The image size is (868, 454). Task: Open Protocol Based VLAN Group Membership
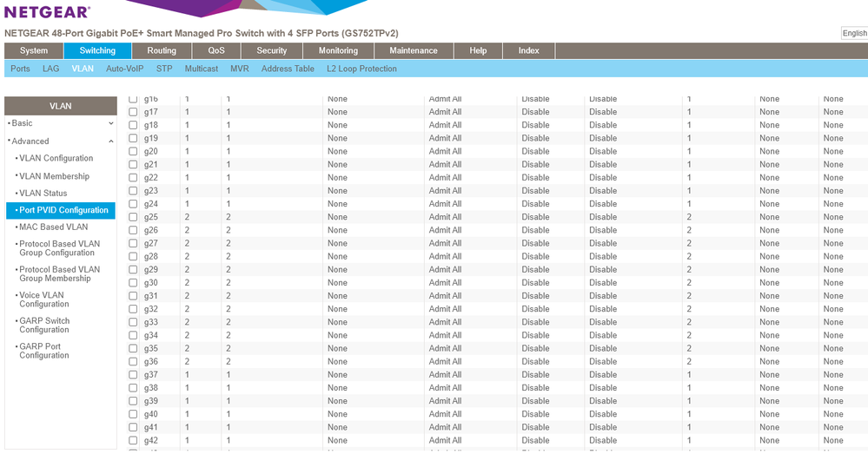coord(59,273)
